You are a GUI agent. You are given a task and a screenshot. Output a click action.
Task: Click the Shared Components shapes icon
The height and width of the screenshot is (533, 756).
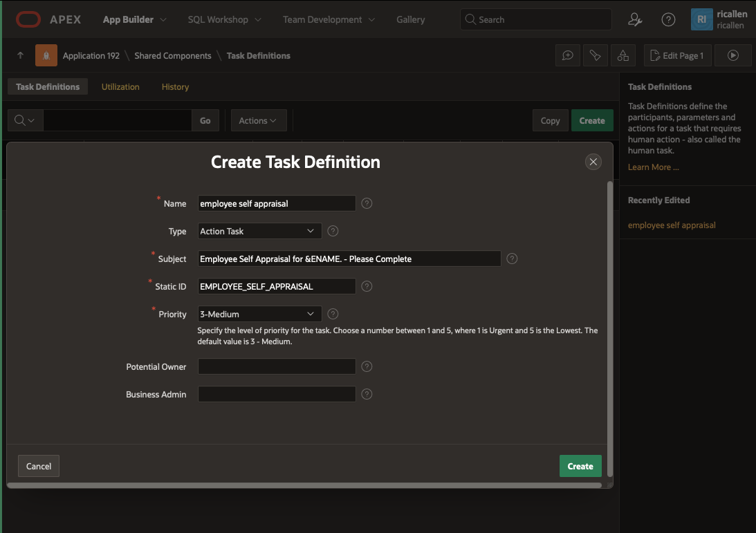pyautogui.click(x=623, y=55)
